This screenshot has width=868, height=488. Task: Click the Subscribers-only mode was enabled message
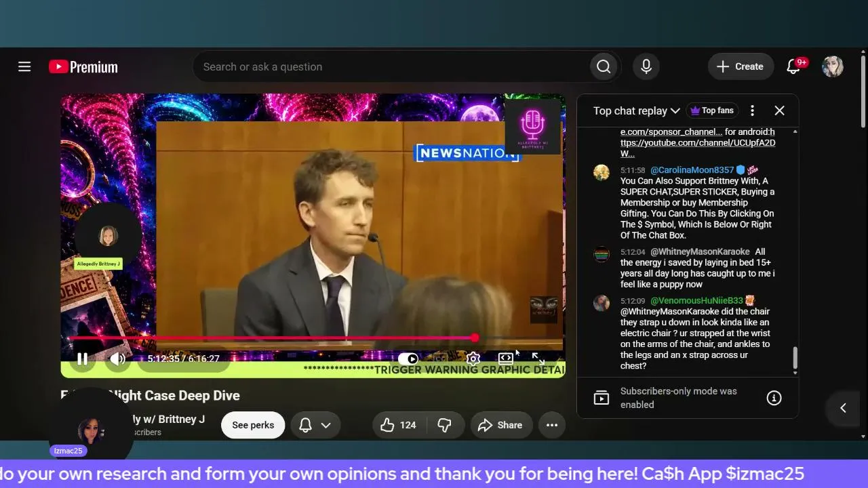[x=678, y=398]
